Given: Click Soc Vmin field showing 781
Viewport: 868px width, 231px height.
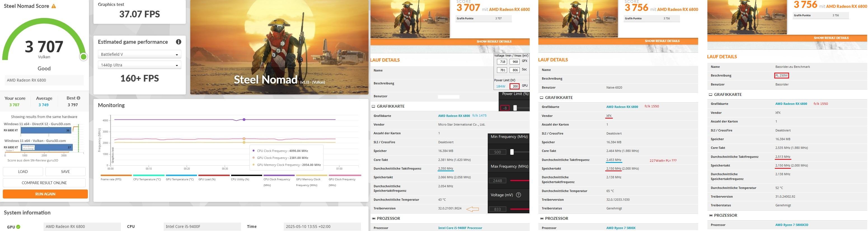Looking at the screenshot, I should 502,70.
